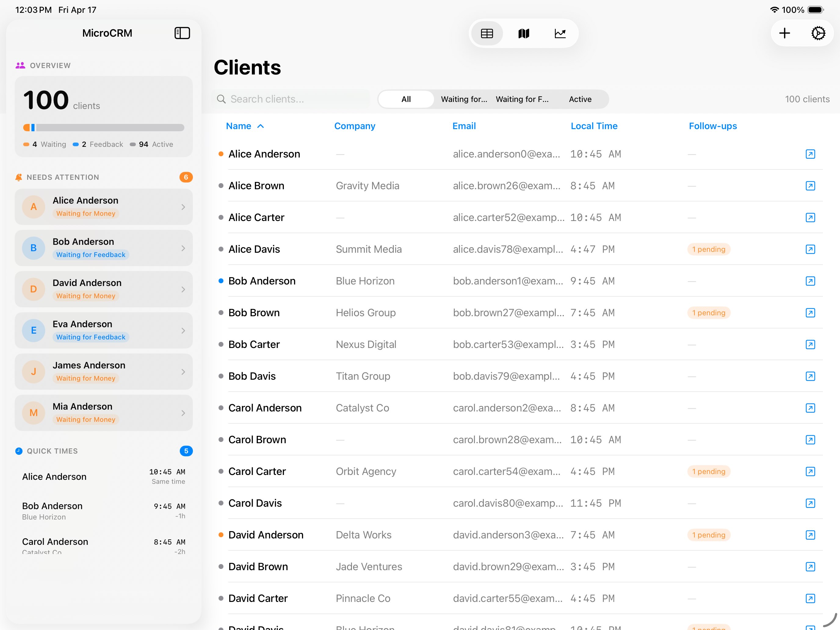Expand David Anderson attention card chevron
840x630 pixels.
point(183,289)
